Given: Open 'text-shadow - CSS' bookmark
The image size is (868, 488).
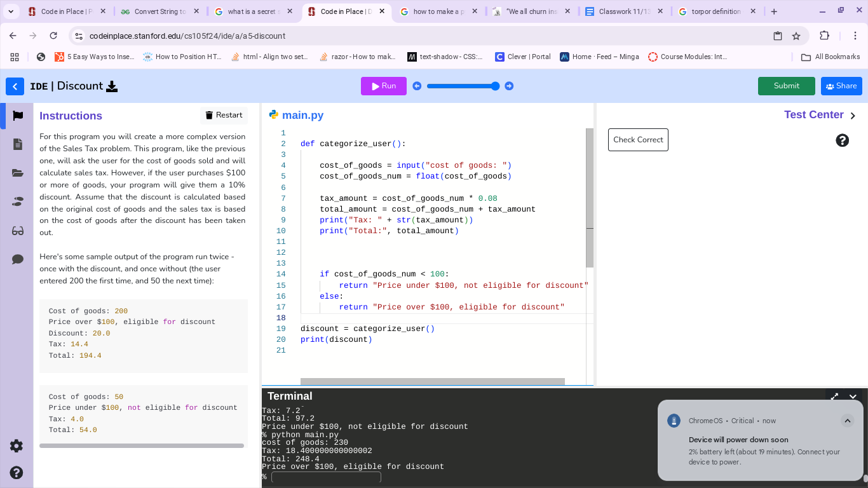Looking at the screenshot, I should (445, 57).
